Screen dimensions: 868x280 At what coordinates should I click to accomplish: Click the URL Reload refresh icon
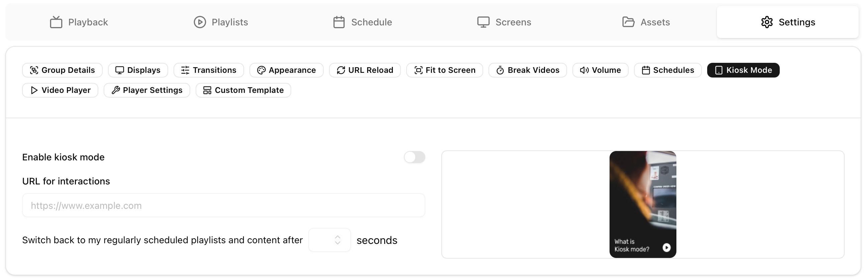click(x=341, y=70)
